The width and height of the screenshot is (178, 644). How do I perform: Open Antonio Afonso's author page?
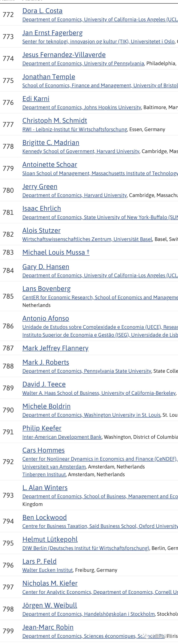pos(45,318)
